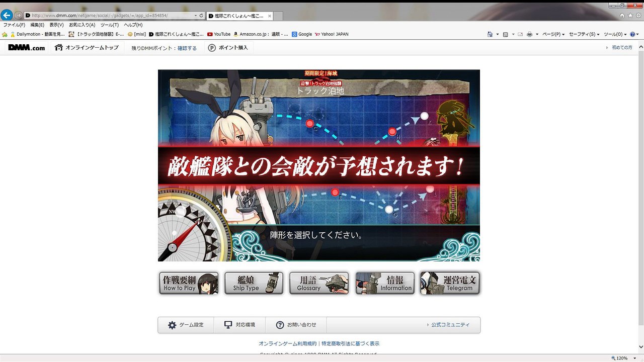Expand the home button dropdown arrow
Image resolution: width=644 pixels, height=362 pixels.
[x=497, y=34]
